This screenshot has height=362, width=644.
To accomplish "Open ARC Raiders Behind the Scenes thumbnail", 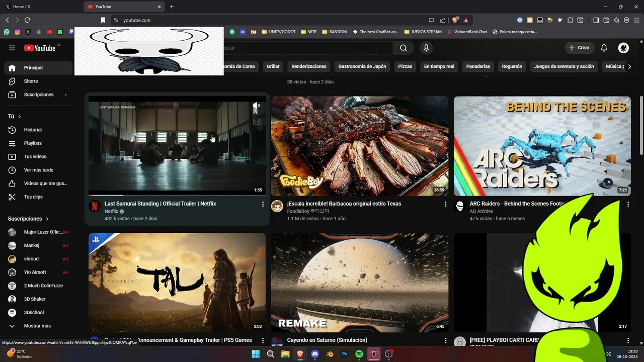I will tap(542, 146).
